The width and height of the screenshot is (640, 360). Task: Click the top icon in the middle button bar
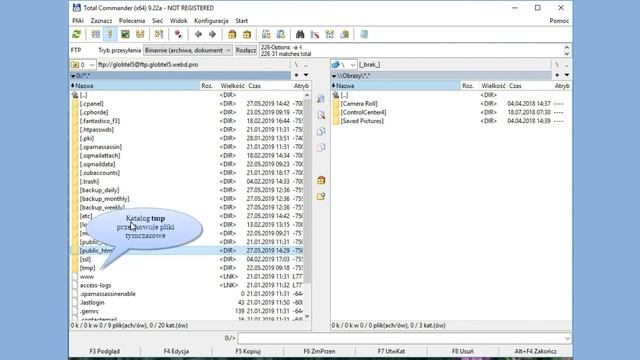coord(321,99)
